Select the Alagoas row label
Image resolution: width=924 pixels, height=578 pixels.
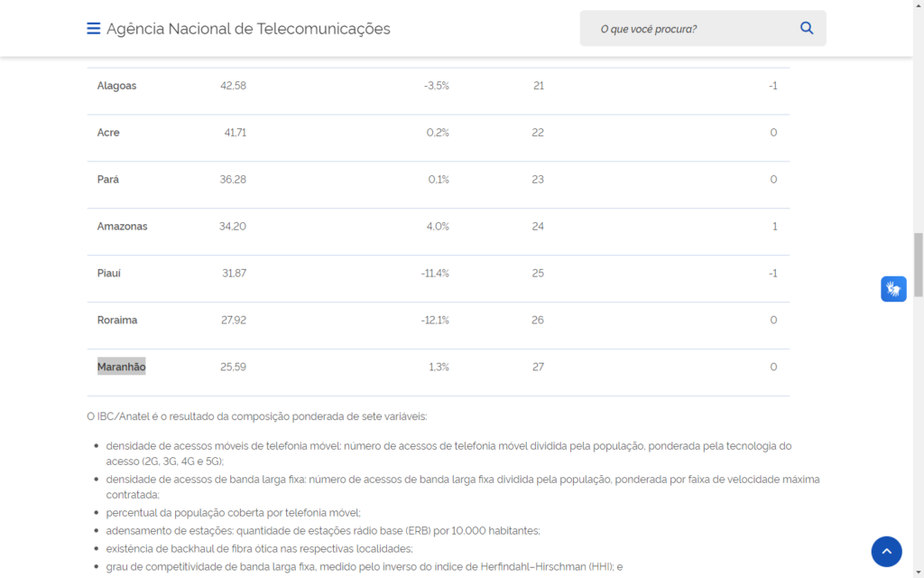(117, 86)
